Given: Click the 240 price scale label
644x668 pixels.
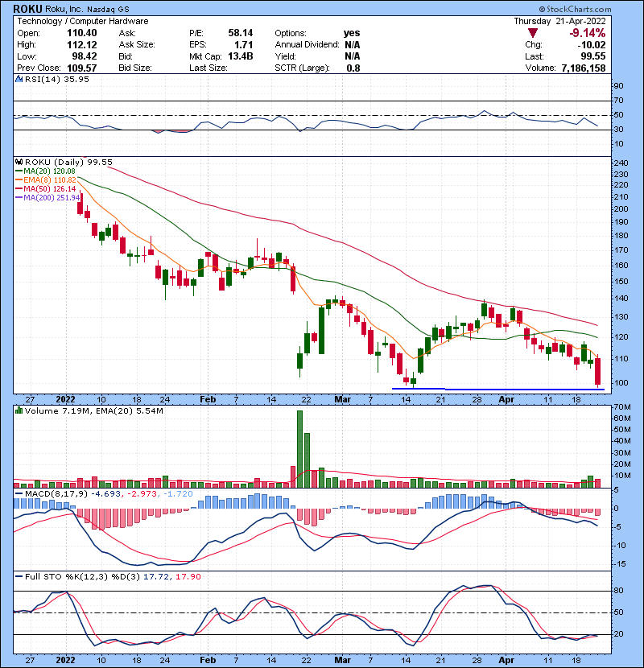Looking at the screenshot, I should tap(621, 163).
